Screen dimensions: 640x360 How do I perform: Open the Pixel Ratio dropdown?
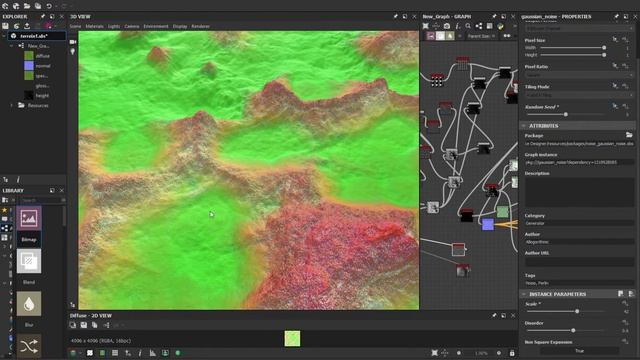tap(579, 75)
